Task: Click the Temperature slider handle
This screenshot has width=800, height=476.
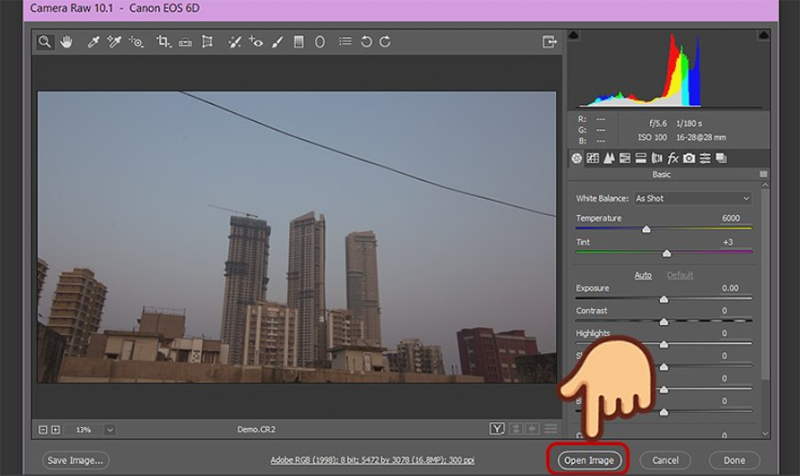Action: pyautogui.click(x=646, y=230)
